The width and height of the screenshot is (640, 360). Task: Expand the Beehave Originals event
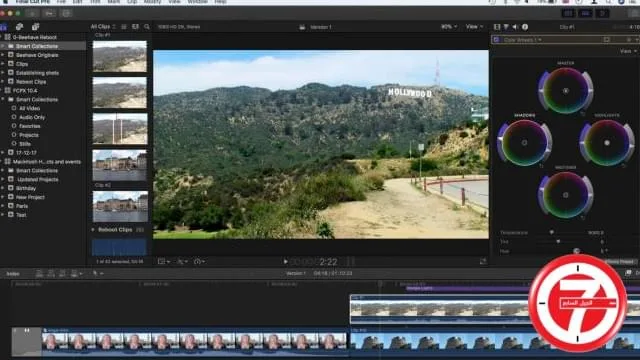point(3,55)
